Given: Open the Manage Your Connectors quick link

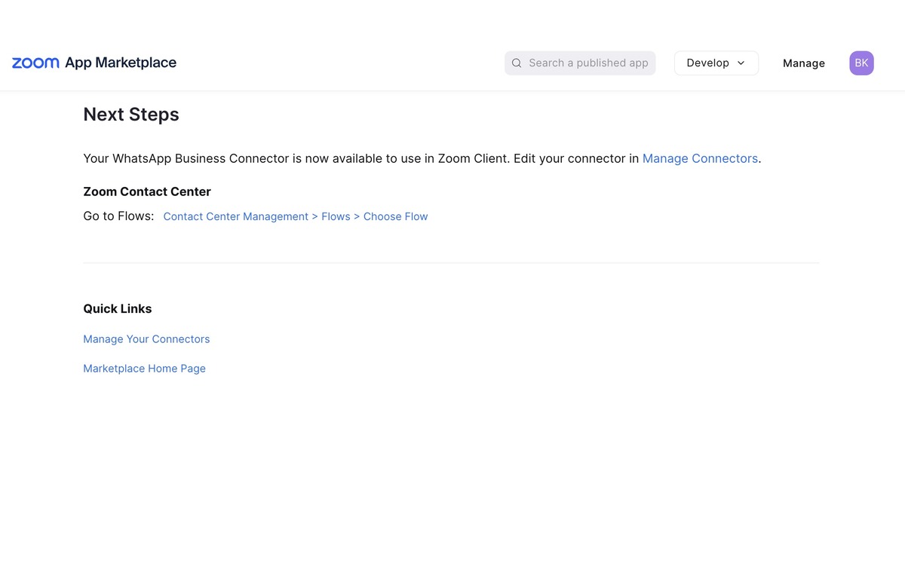Looking at the screenshot, I should click(x=146, y=339).
